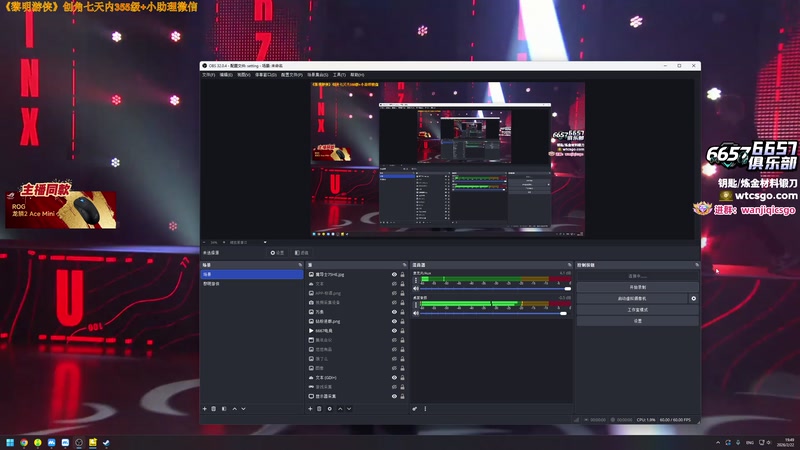Screen dimensions: 800x450
Task: Open source properties with the gear icon in Sources toolbar
Action: point(330,409)
